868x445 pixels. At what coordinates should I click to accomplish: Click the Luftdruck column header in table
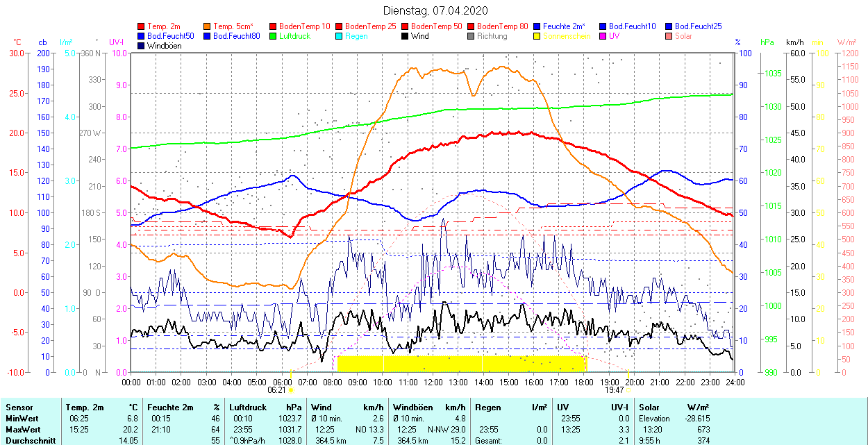click(248, 408)
